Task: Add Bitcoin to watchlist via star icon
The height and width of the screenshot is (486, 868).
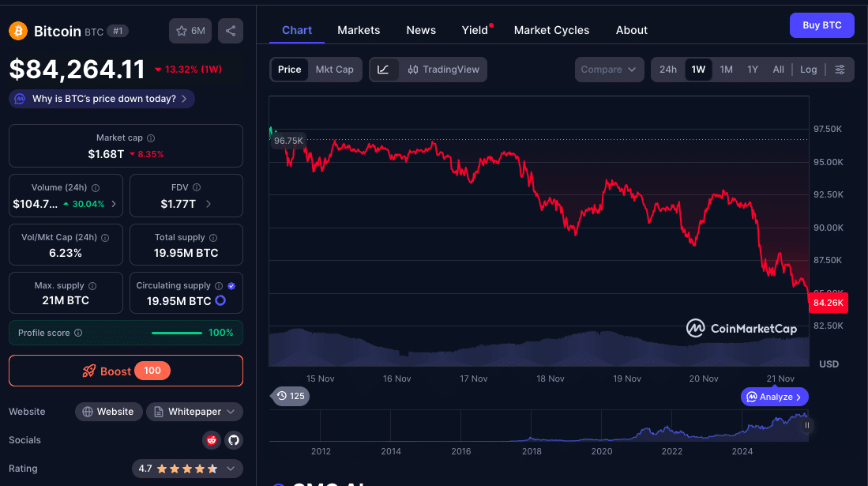Action: coord(190,30)
